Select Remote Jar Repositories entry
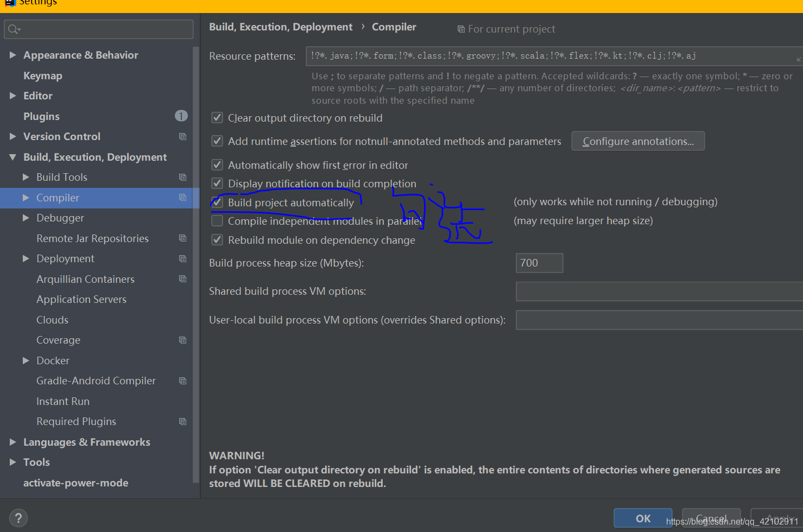 [x=92, y=238]
